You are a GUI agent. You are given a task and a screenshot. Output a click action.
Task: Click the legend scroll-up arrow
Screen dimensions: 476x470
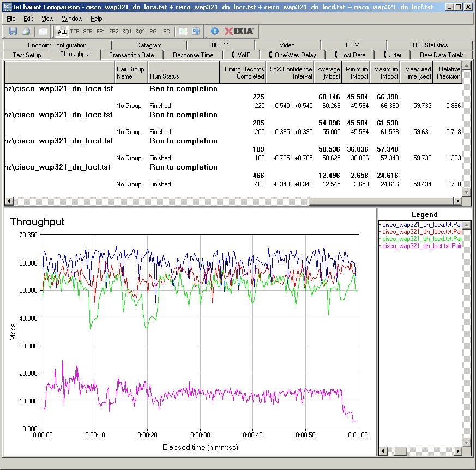coord(467,225)
